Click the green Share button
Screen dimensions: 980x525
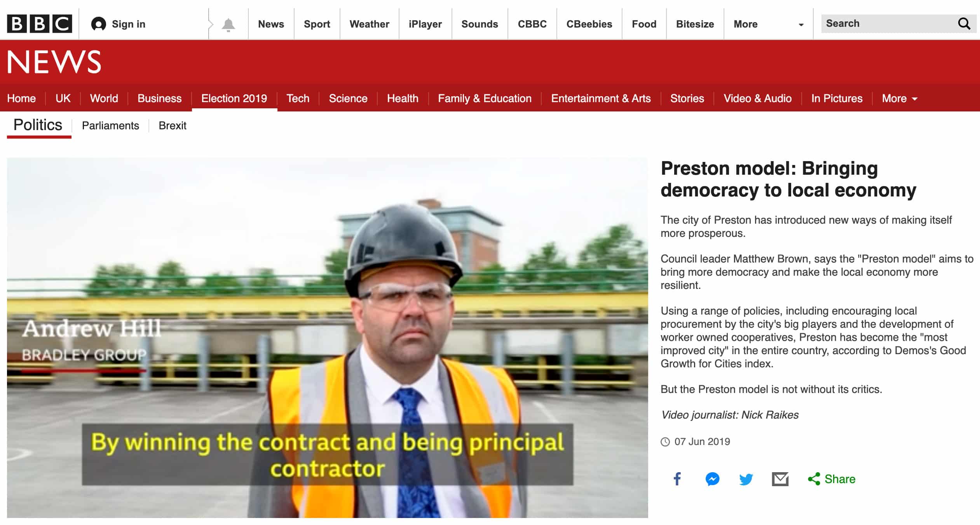[x=832, y=479]
